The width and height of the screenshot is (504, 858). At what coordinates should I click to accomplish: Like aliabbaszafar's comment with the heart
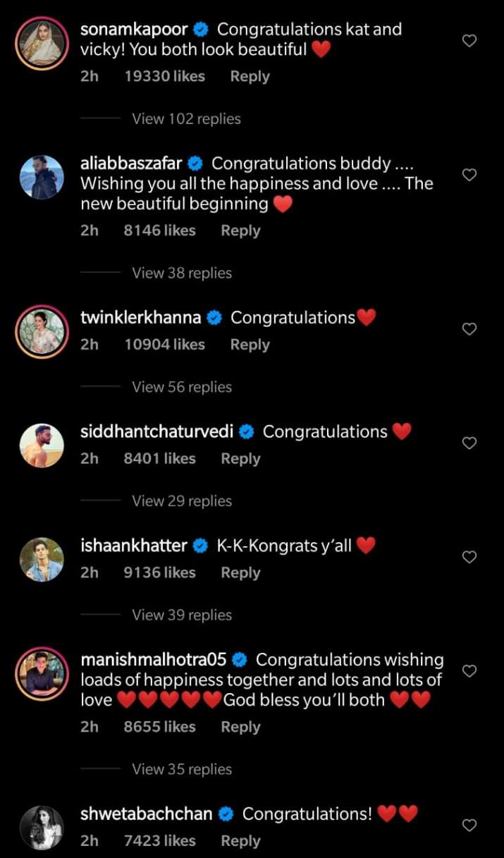click(x=469, y=175)
